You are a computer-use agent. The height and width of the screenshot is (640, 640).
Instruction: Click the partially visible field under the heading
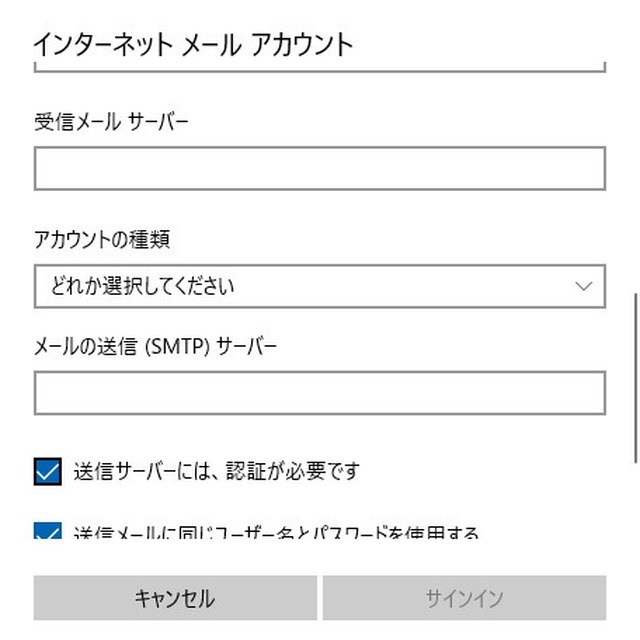(319, 69)
